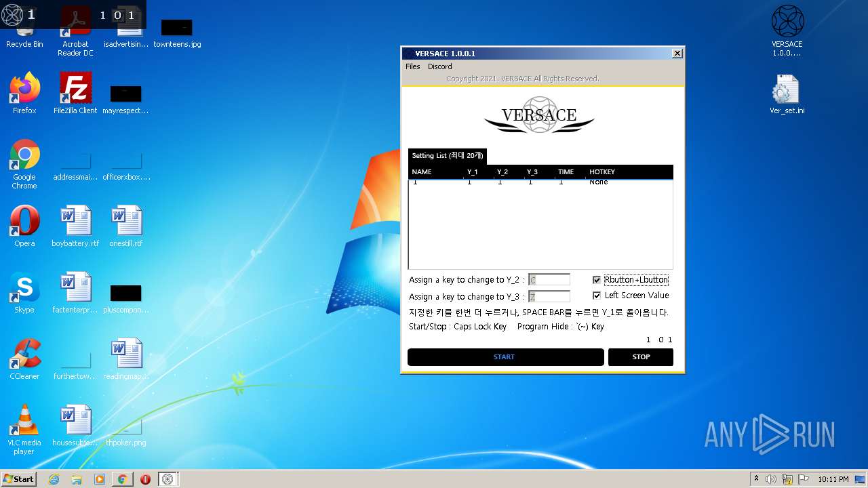
Task: Click the Y_1 column header
Action: (x=479, y=172)
